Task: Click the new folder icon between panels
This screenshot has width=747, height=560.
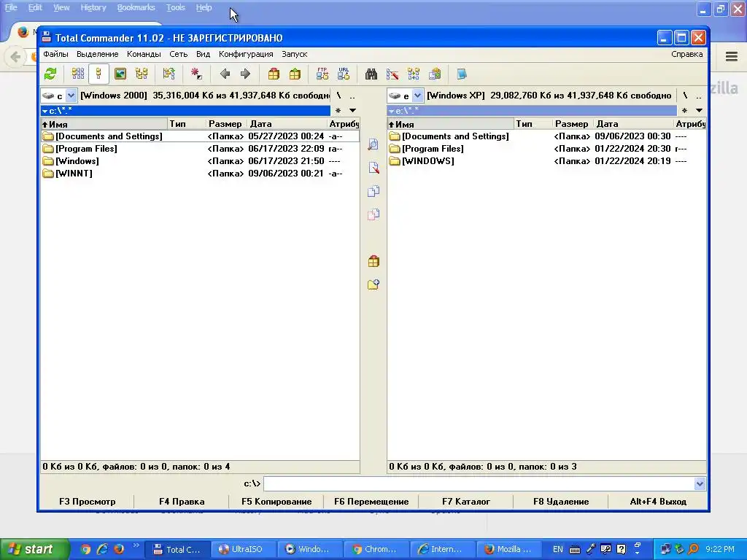Action: (x=373, y=284)
